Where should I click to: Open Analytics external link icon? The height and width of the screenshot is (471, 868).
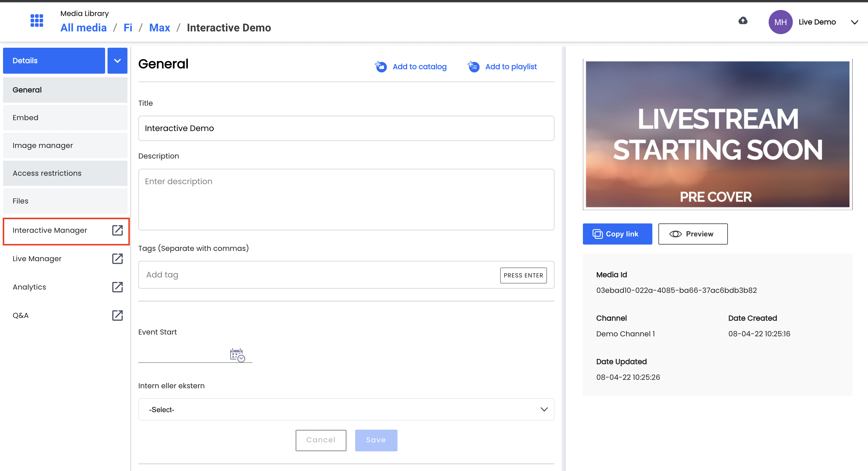pyautogui.click(x=117, y=287)
